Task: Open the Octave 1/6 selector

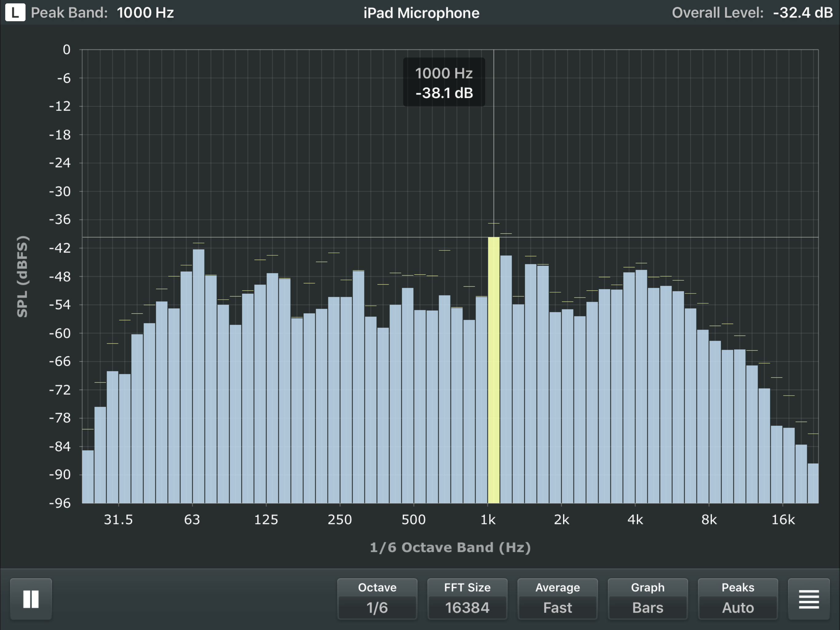Action: [377, 599]
